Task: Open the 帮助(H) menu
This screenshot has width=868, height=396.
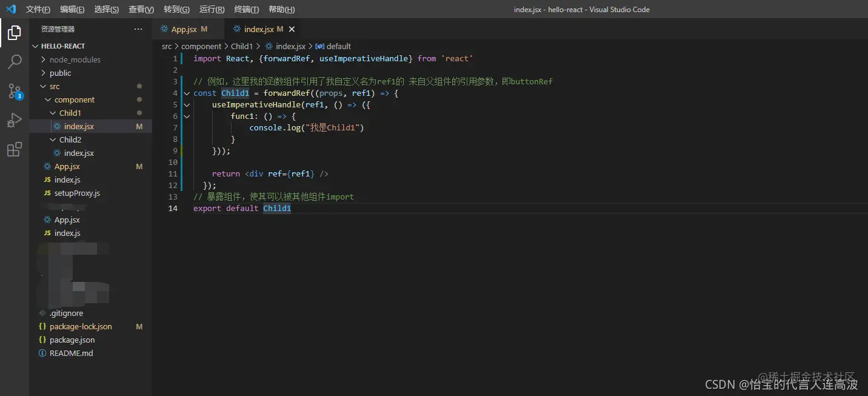Action: coord(282,9)
